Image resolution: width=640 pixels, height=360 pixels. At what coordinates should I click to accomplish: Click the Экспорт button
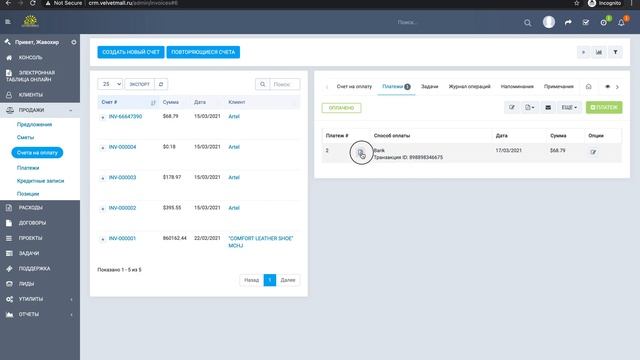(140, 84)
